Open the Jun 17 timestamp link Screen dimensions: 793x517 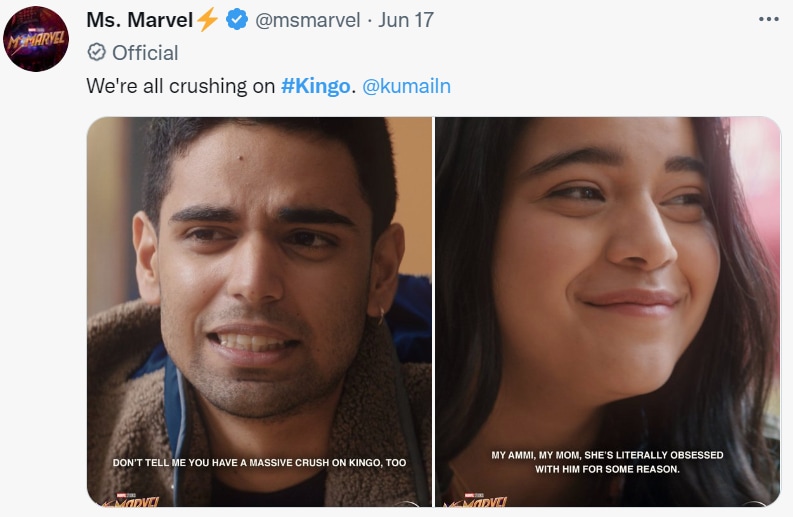pos(406,19)
